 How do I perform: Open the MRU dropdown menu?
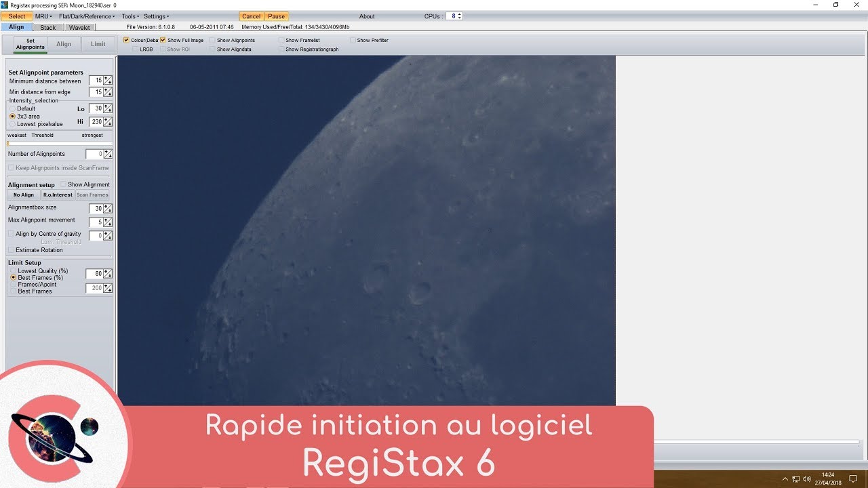43,16
